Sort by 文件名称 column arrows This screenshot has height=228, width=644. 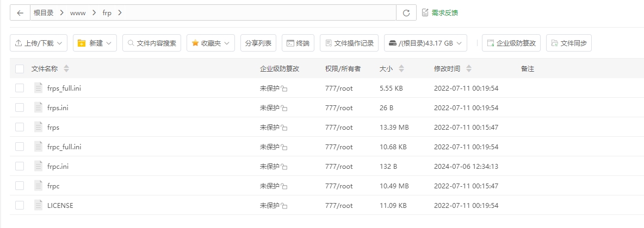coord(66,69)
